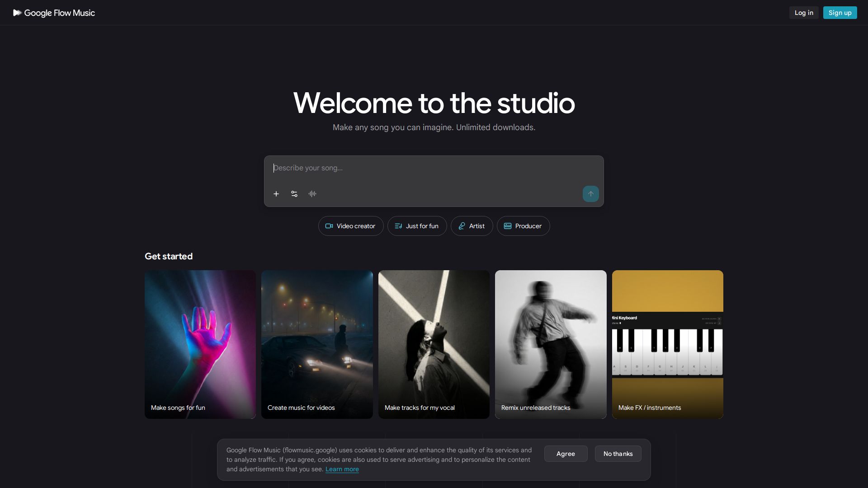
Task: Choose the Producer chip
Action: (523, 226)
